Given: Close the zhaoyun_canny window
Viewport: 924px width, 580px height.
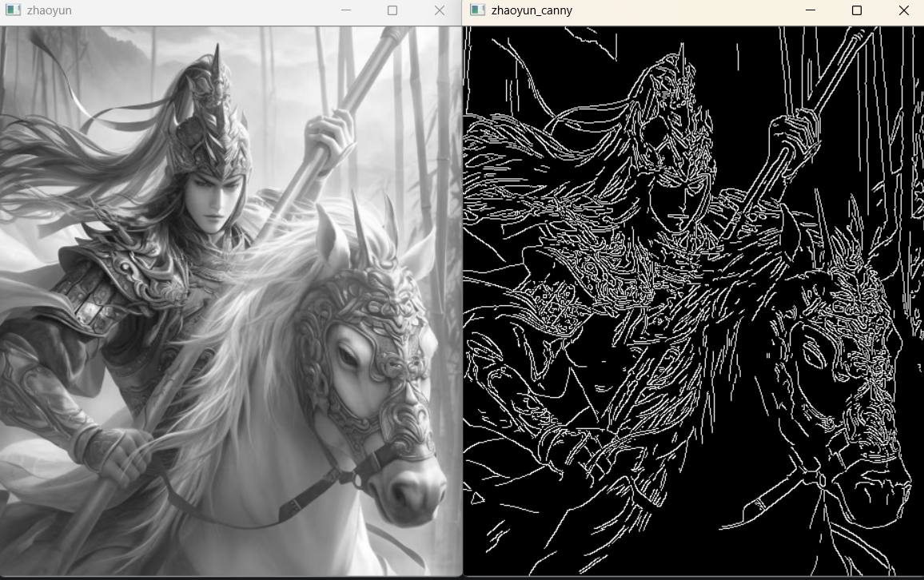Looking at the screenshot, I should pos(904,10).
